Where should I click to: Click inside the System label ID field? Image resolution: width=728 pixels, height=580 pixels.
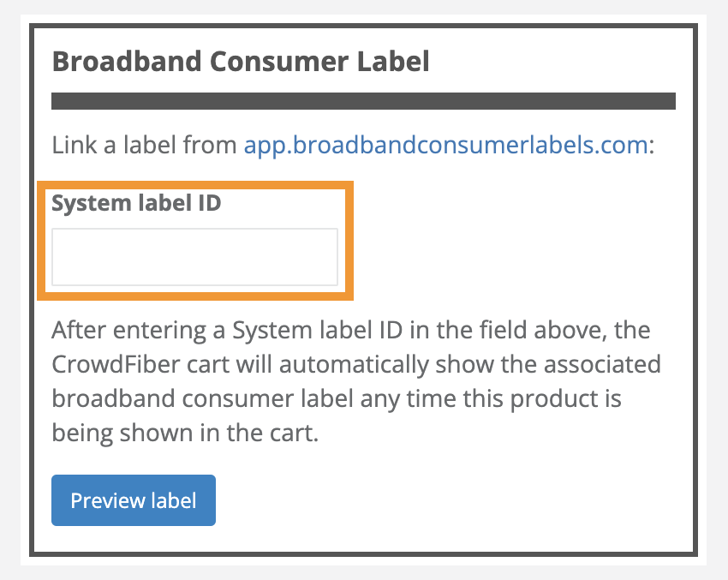click(194, 256)
